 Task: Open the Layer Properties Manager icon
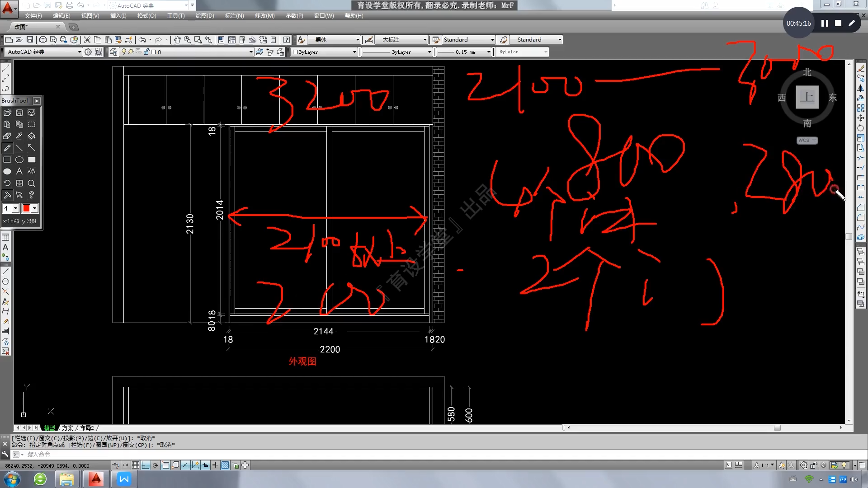coord(113,52)
